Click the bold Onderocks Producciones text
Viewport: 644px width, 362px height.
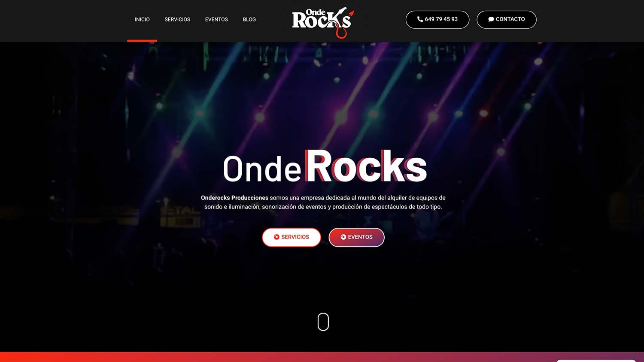(234, 198)
